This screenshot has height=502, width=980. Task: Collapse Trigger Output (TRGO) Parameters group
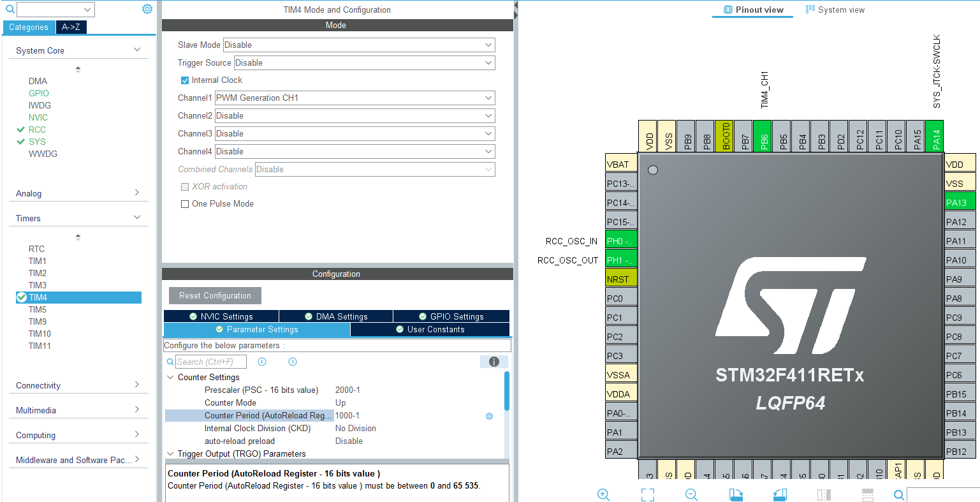click(171, 454)
